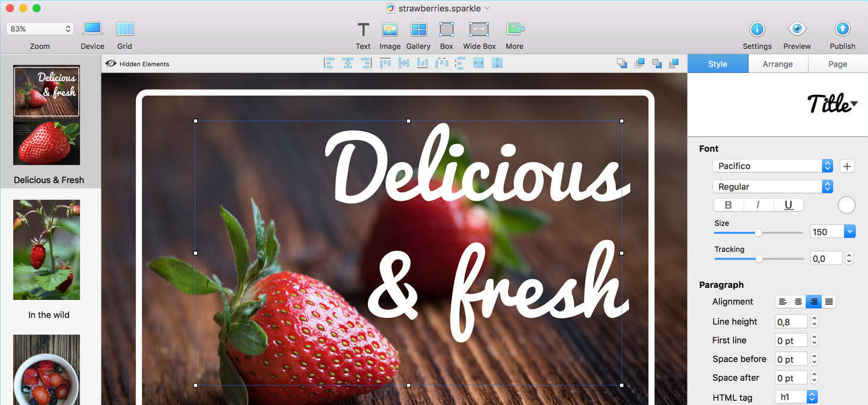
Task: Align selected elements to vertical middle
Action: (404, 63)
